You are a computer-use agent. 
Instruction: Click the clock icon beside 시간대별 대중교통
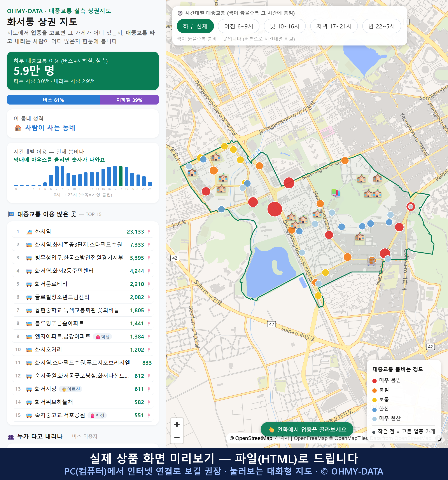point(180,13)
